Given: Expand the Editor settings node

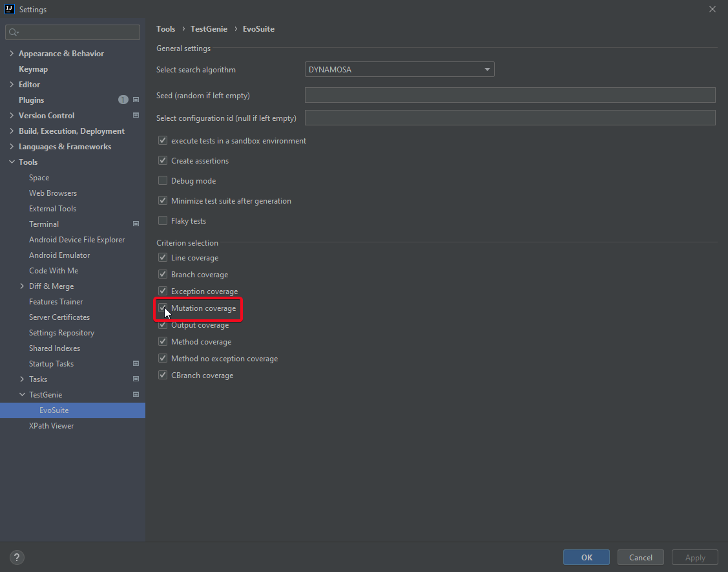Looking at the screenshot, I should click(x=12, y=85).
